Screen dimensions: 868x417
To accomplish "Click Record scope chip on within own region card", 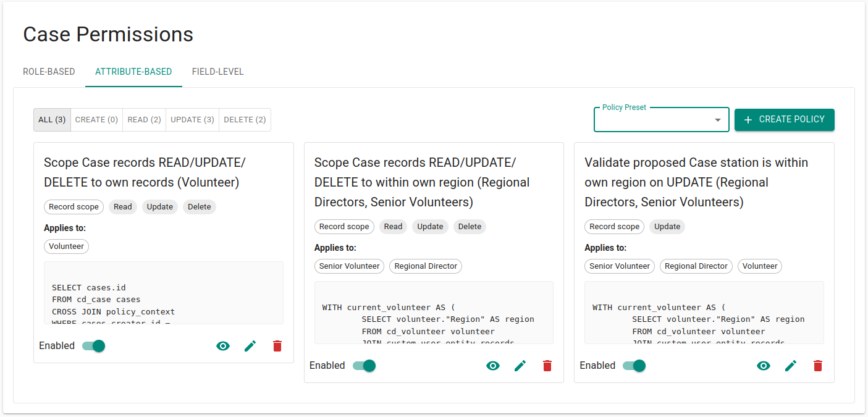I will [344, 227].
